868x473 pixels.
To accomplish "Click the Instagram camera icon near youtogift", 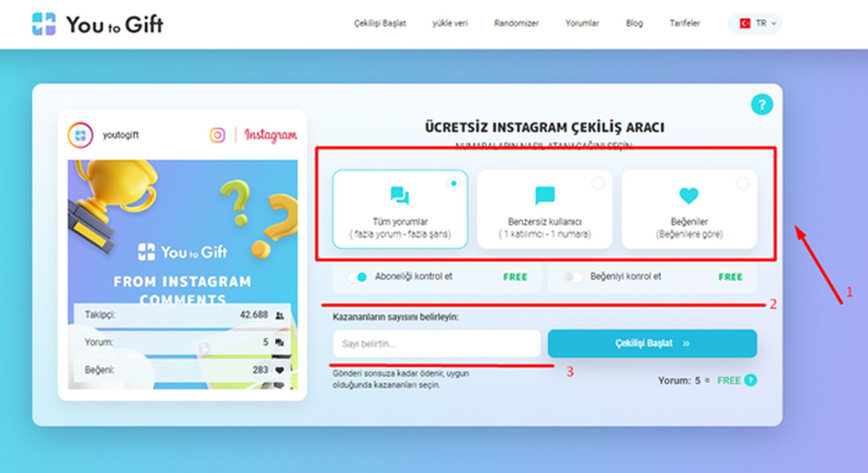I will 217,135.
